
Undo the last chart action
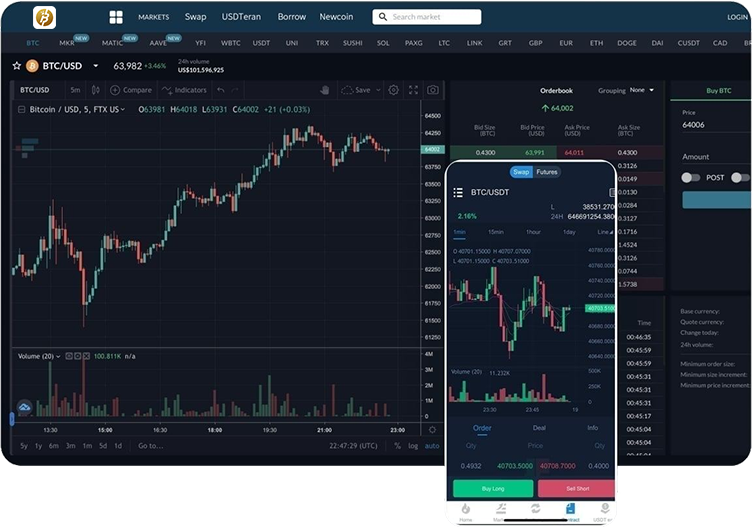coord(221,90)
